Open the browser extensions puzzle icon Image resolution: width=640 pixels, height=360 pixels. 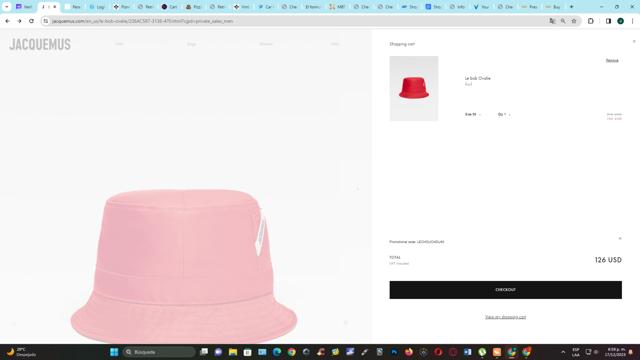tap(591, 21)
